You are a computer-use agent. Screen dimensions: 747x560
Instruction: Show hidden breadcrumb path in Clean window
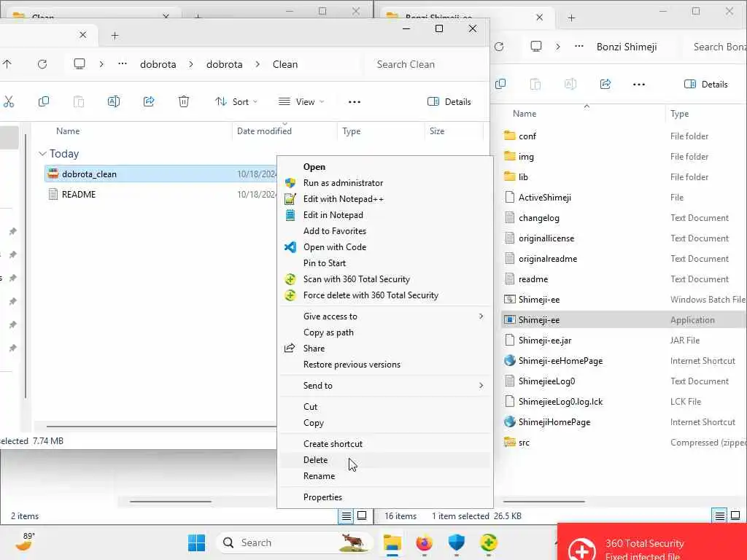point(123,64)
